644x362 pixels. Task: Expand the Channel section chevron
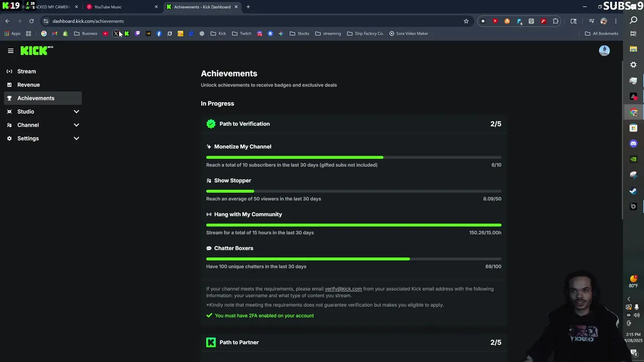76,125
